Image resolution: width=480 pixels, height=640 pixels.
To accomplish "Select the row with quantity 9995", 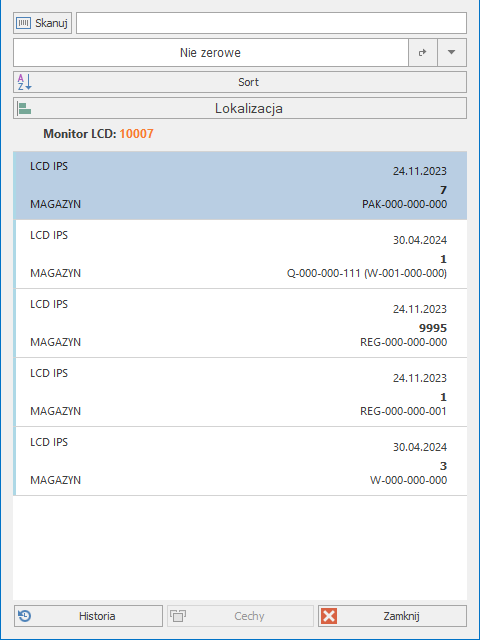I will (x=240, y=323).
